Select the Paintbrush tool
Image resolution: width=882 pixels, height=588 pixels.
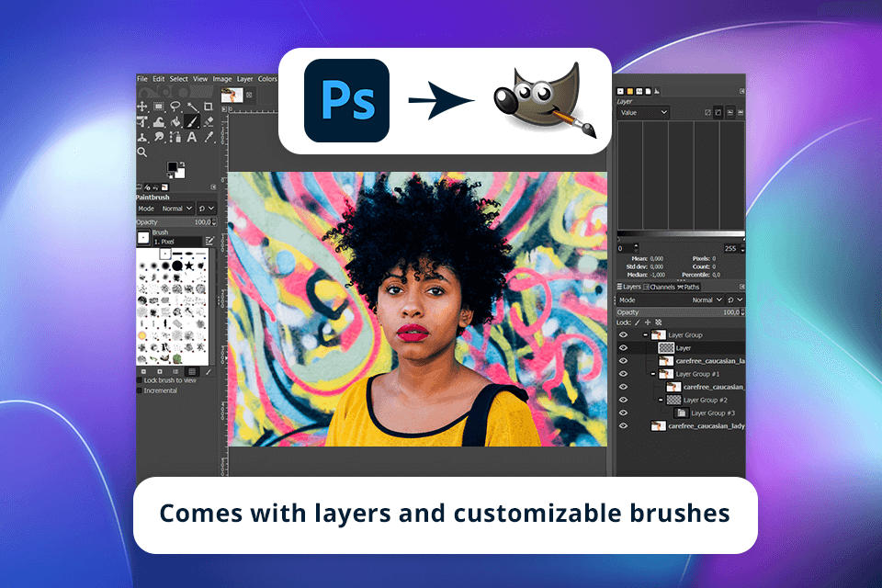pyautogui.click(x=192, y=121)
